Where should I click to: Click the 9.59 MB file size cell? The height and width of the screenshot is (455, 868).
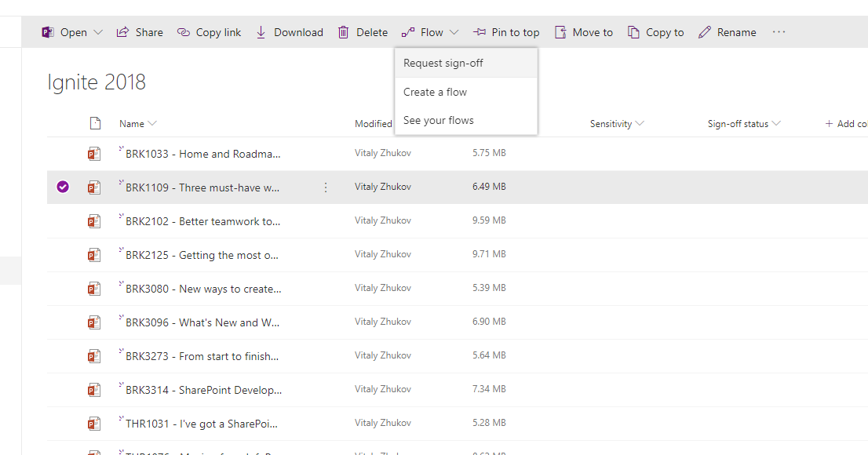(490, 220)
